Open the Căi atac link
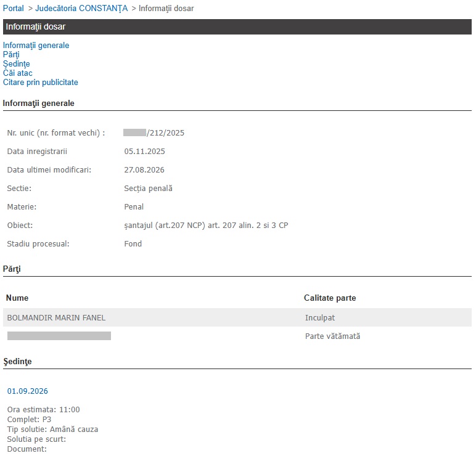Screen dimensions: 476x456 (18, 73)
